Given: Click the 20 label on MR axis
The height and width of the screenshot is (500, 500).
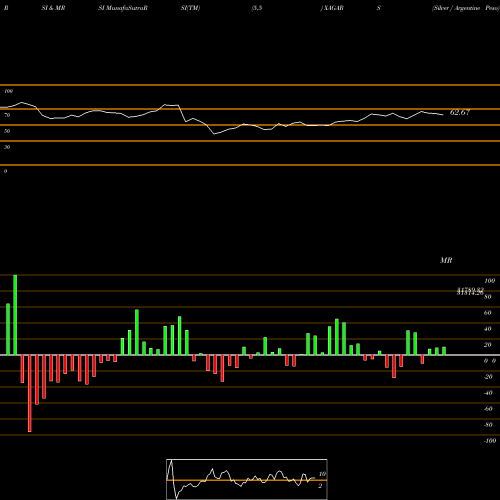Looking at the screenshot, I should [x=488, y=345].
